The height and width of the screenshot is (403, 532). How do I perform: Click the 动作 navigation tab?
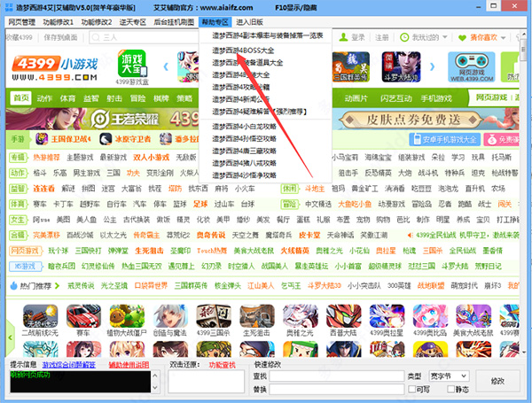(44, 98)
